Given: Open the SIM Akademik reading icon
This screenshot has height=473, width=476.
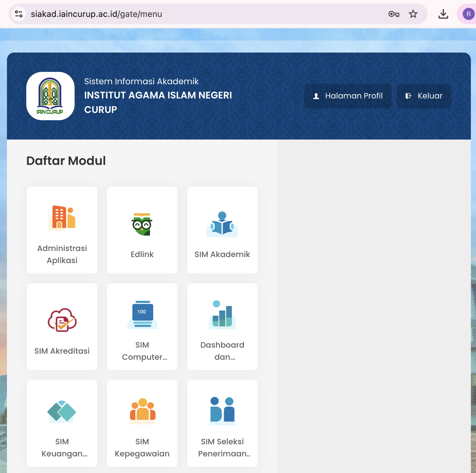Looking at the screenshot, I should tap(222, 224).
